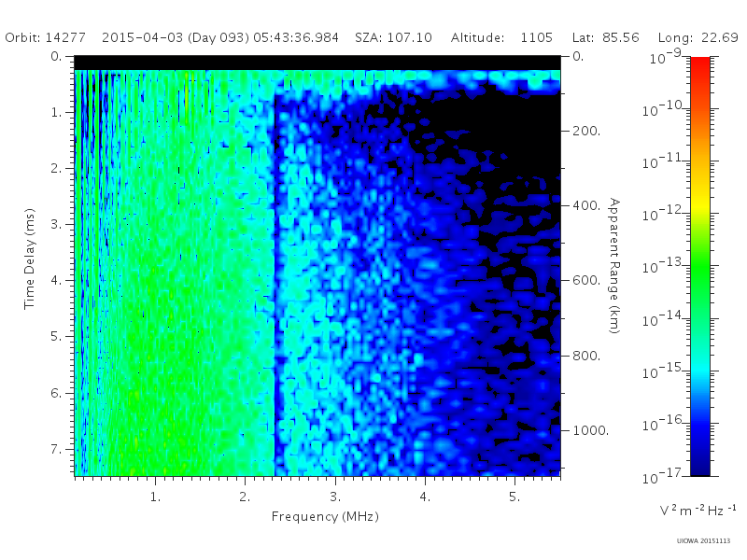Click the 5. tick label on frequency axis
This screenshot has height=560, width=747.
(x=514, y=497)
